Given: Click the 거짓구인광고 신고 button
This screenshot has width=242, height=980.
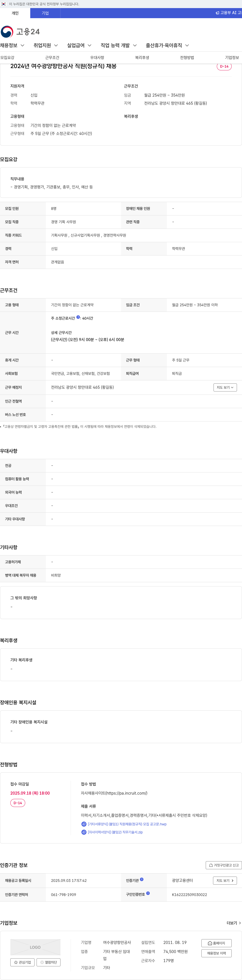Looking at the screenshot, I should pos(224,865).
